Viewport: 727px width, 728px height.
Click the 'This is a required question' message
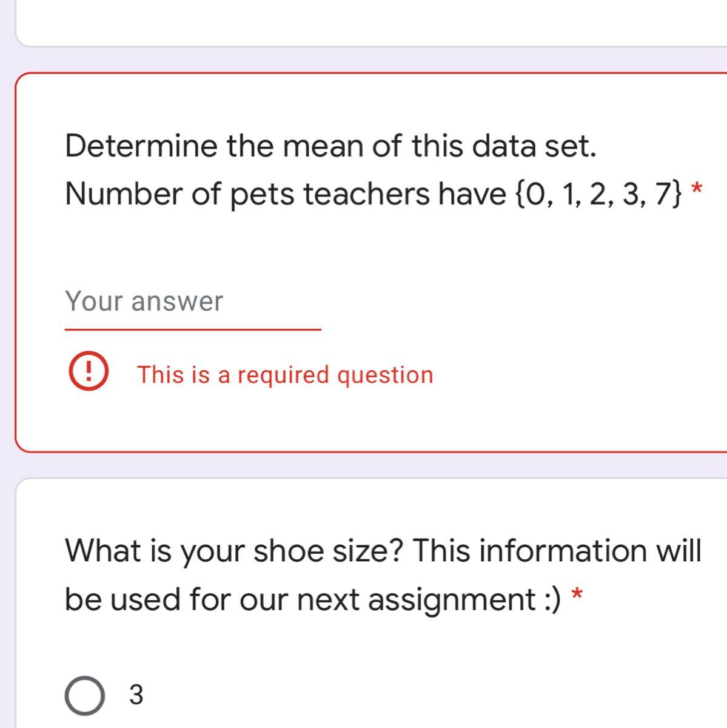pyautogui.click(x=285, y=375)
